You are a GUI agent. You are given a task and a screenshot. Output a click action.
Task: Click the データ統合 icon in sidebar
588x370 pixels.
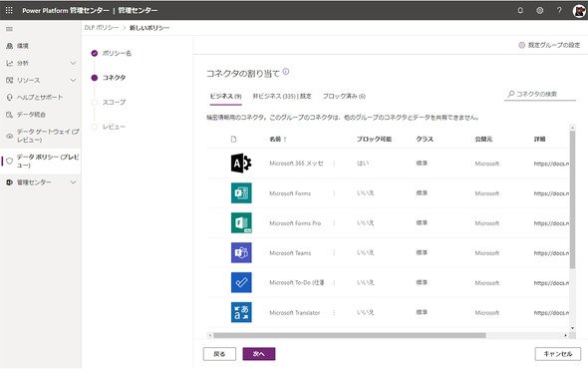(9, 115)
